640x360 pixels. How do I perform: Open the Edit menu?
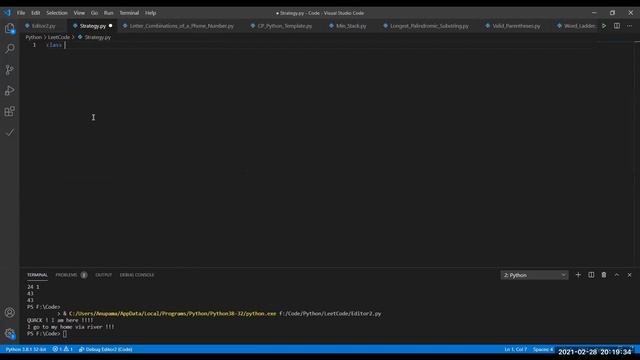[x=36, y=13]
